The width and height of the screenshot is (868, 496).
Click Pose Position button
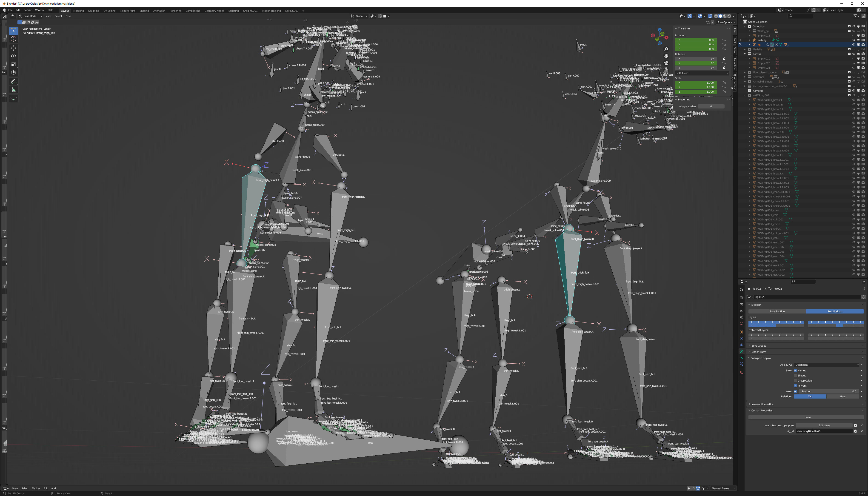pyautogui.click(x=777, y=311)
